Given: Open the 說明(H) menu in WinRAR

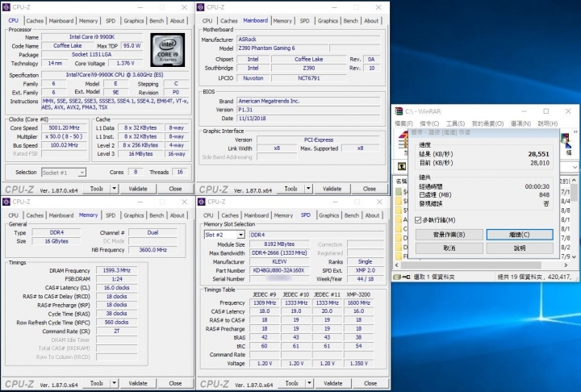Looking at the screenshot, I should (x=548, y=123).
